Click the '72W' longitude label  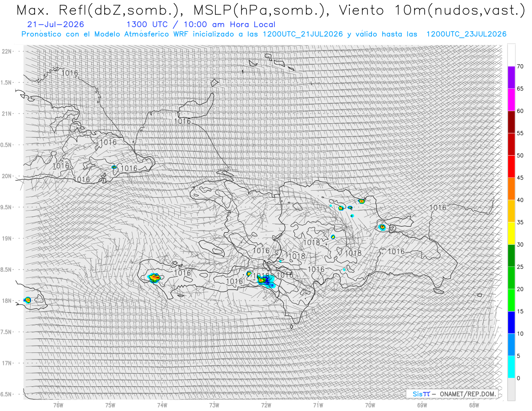click(x=266, y=405)
